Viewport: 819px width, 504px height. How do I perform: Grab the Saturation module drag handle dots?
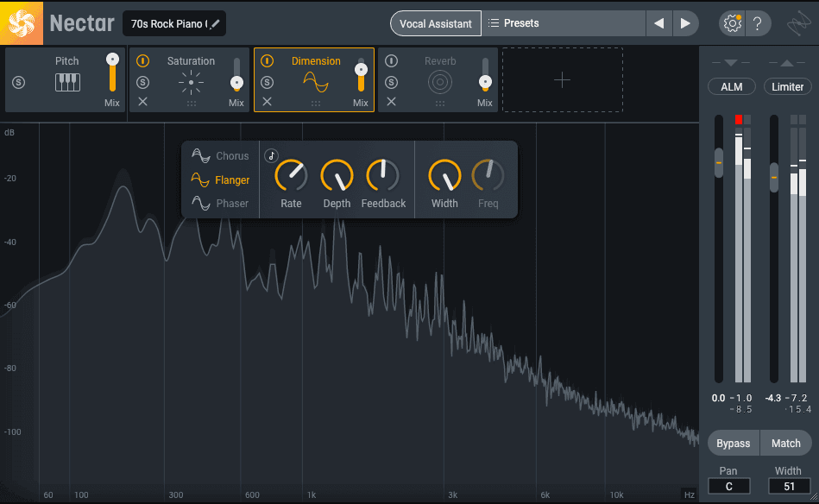(x=192, y=104)
